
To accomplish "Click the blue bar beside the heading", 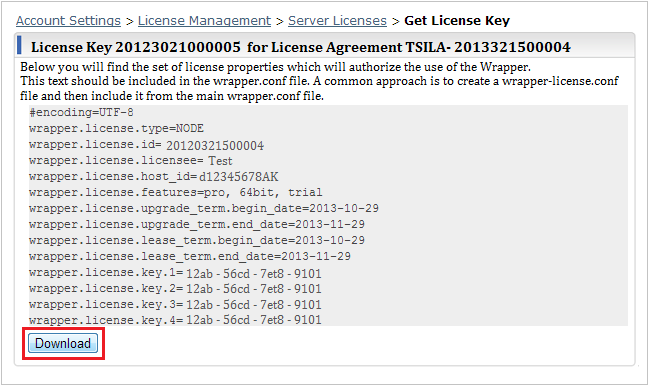I will [x=19, y=45].
